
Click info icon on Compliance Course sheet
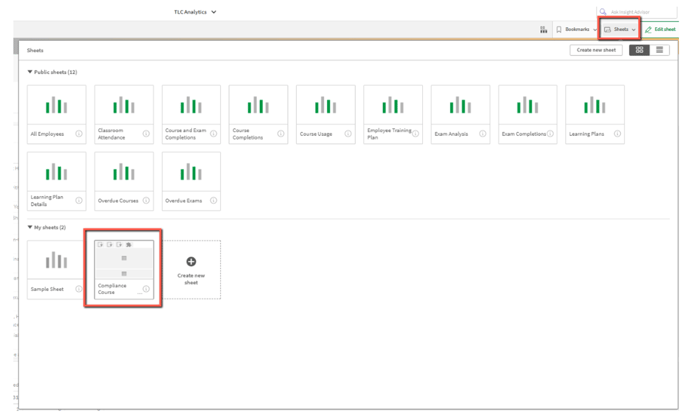(x=146, y=289)
